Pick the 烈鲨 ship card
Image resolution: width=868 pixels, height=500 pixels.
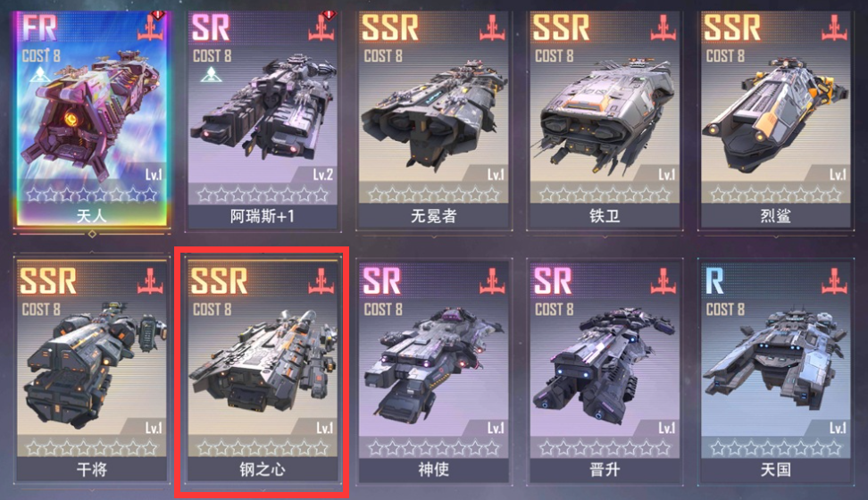point(775,121)
